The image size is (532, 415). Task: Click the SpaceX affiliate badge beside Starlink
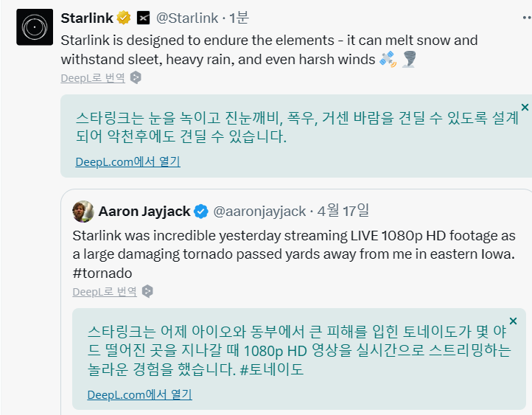(143, 18)
